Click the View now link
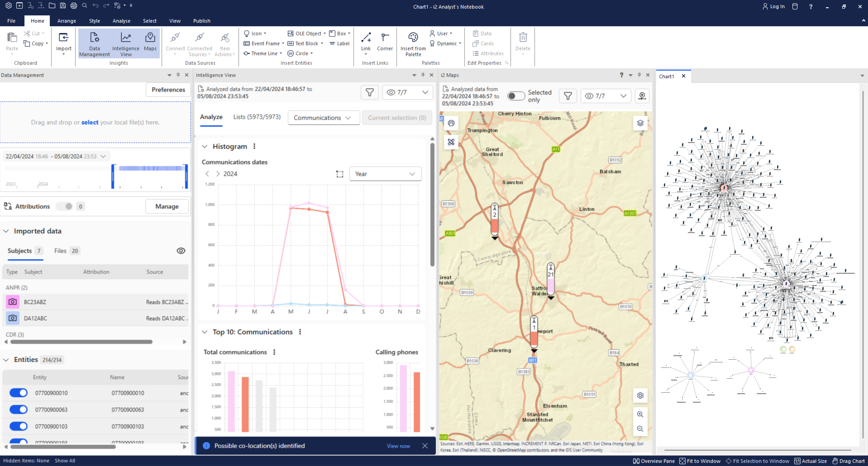This screenshot has width=868, height=466. pyautogui.click(x=398, y=446)
